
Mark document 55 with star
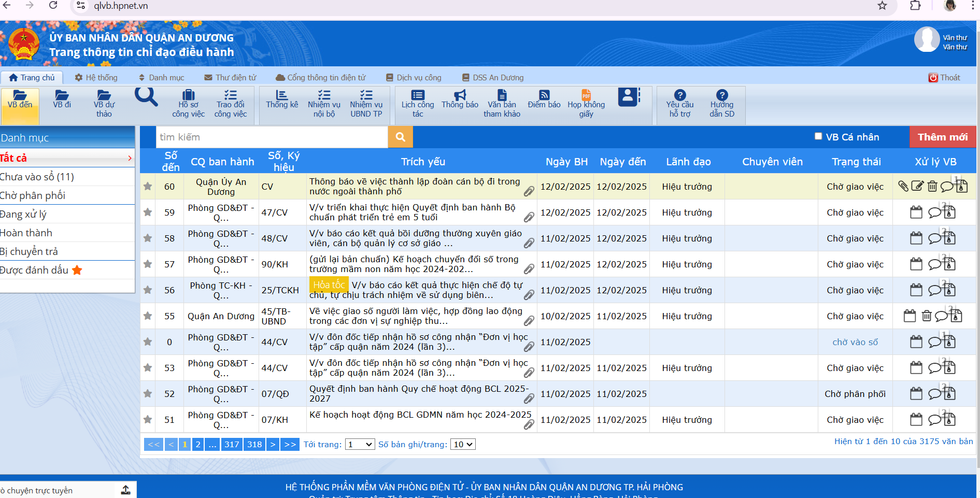pyautogui.click(x=148, y=316)
